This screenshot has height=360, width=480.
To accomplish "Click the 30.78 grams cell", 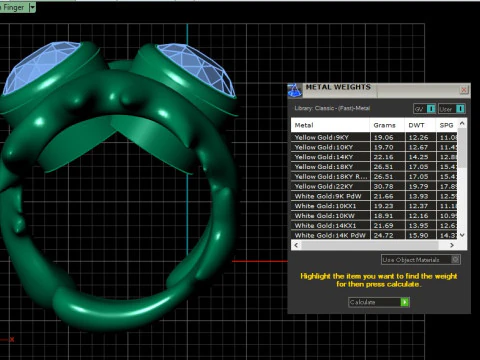I will 388,186.
